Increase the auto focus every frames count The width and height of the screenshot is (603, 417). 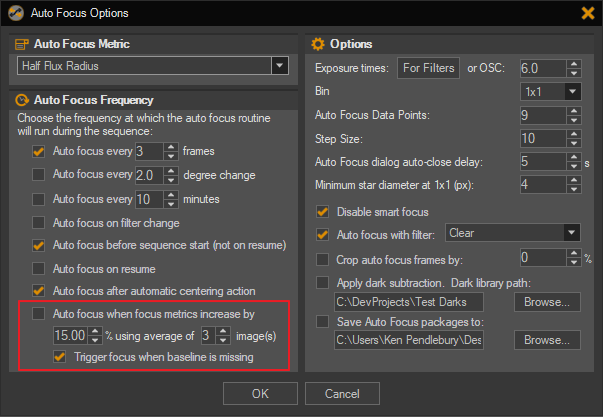click(171, 147)
